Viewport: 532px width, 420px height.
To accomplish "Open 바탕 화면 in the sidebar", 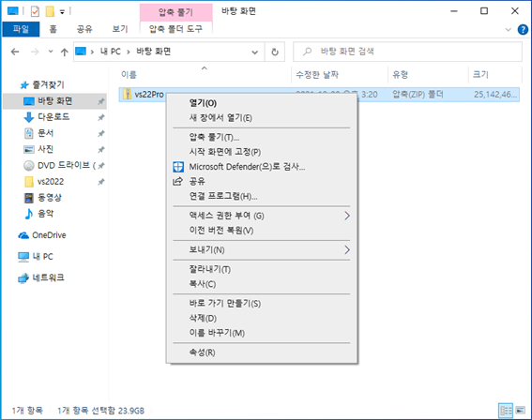I will pyautogui.click(x=54, y=101).
